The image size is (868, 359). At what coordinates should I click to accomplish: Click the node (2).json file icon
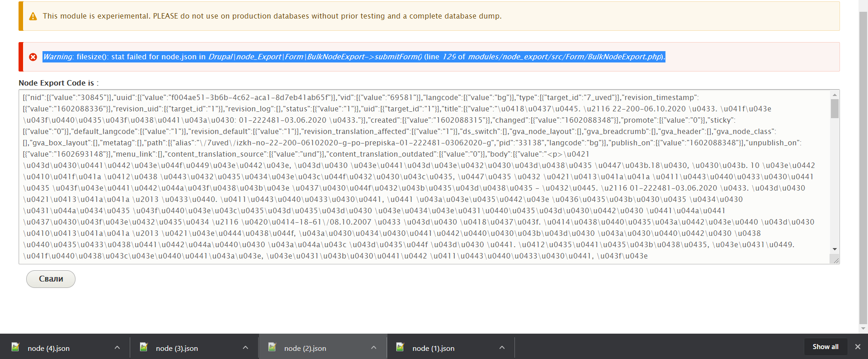[272, 347]
